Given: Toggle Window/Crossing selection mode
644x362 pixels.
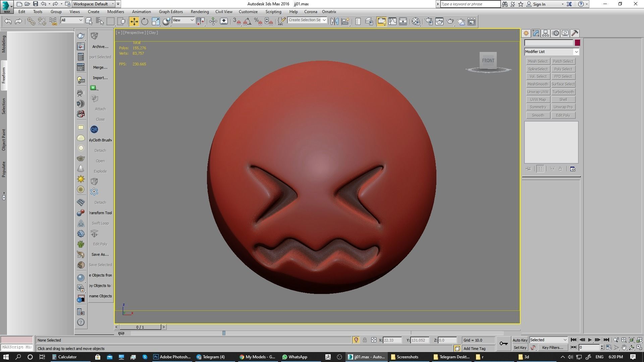Looking at the screenshot, I should 121,21.
